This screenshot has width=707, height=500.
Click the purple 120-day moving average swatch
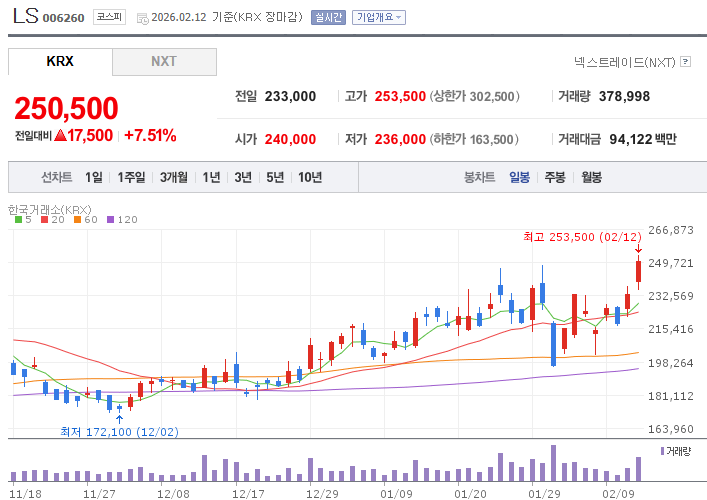[x=110, y=220]
